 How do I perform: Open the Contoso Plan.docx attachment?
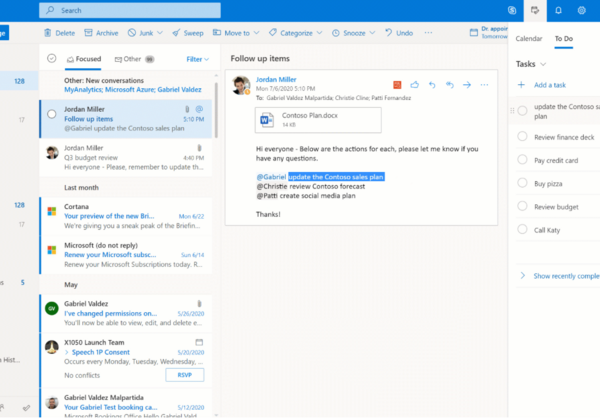point(318,120)
